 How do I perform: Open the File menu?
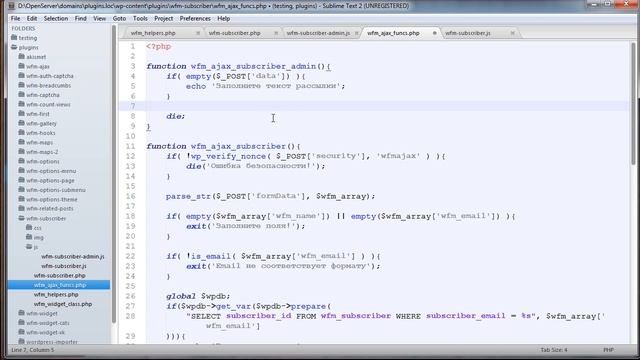pos(16,18)
